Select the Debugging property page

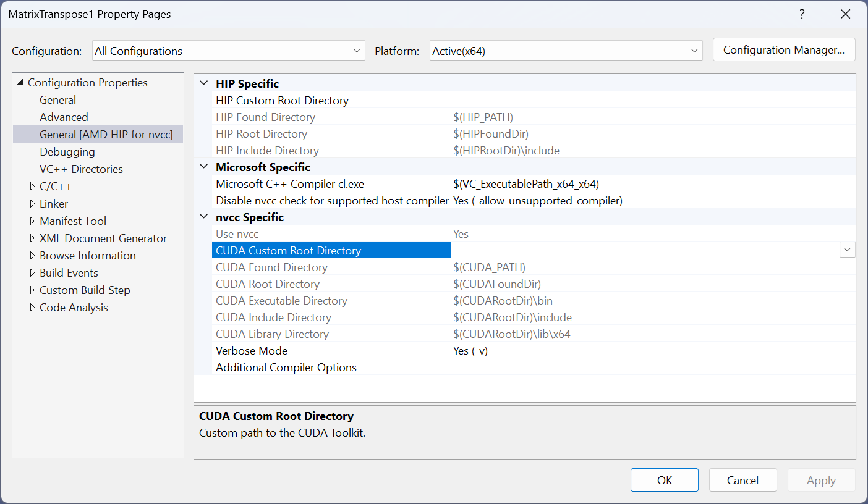click(x=67, y=152)
